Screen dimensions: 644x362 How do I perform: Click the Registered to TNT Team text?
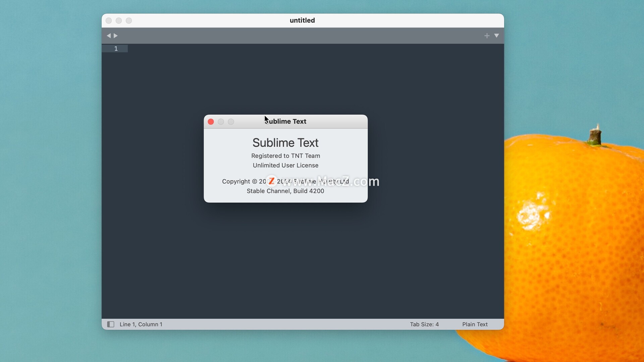[285, 156]
